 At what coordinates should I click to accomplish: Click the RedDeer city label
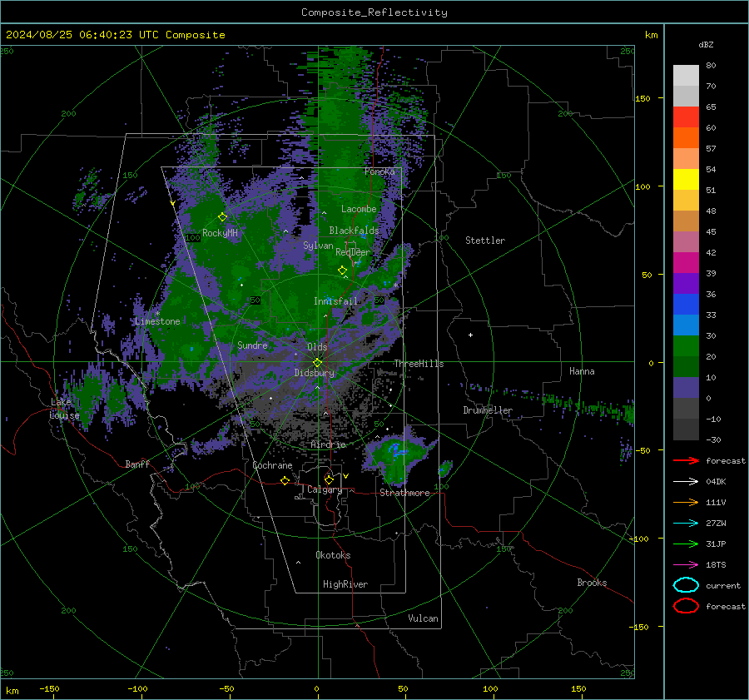click(x=353, y=252)
